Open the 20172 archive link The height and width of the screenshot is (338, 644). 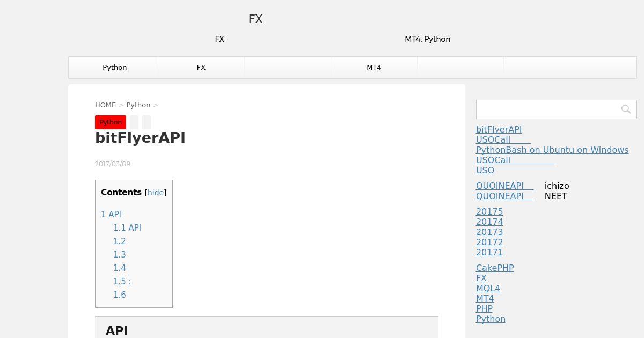coord(489,243)
